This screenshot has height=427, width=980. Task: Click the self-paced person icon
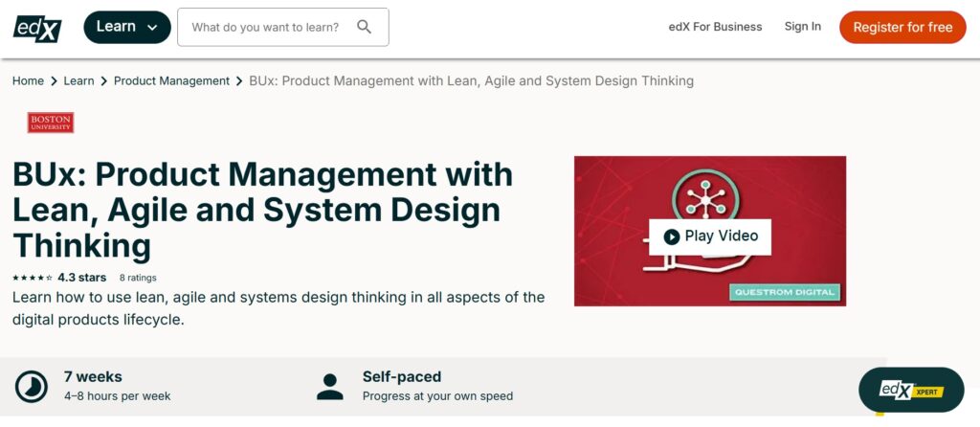coord(329,387)
